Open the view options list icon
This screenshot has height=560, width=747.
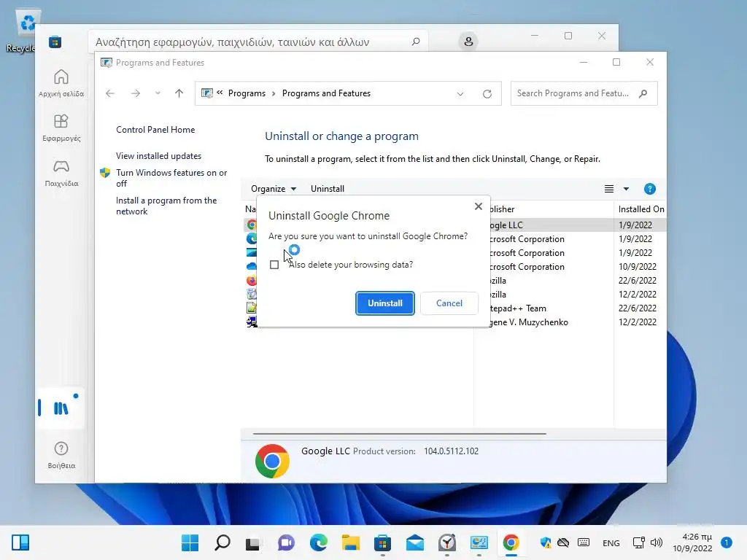609,189
